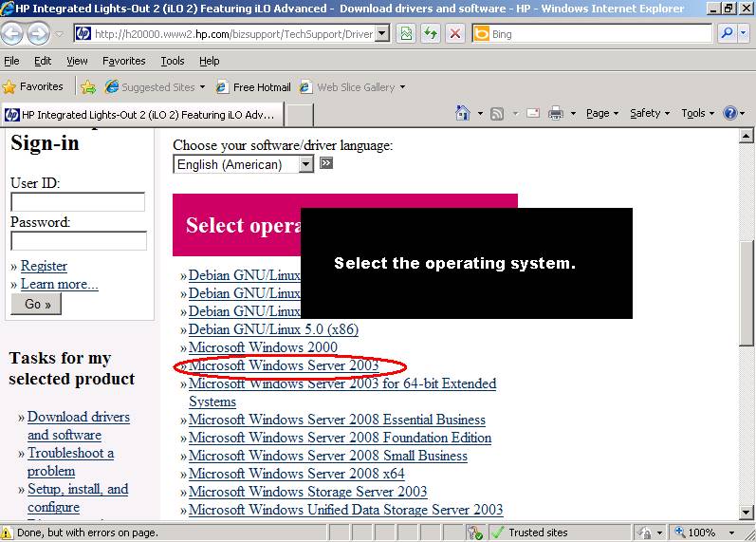Click the page vertical scrollbar thumb
Screen dimensions: 756x542
pos(747,292)
